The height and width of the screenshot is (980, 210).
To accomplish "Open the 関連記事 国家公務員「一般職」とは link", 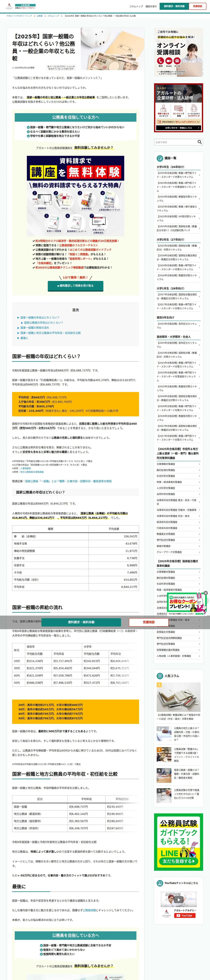I will point(68,481).
